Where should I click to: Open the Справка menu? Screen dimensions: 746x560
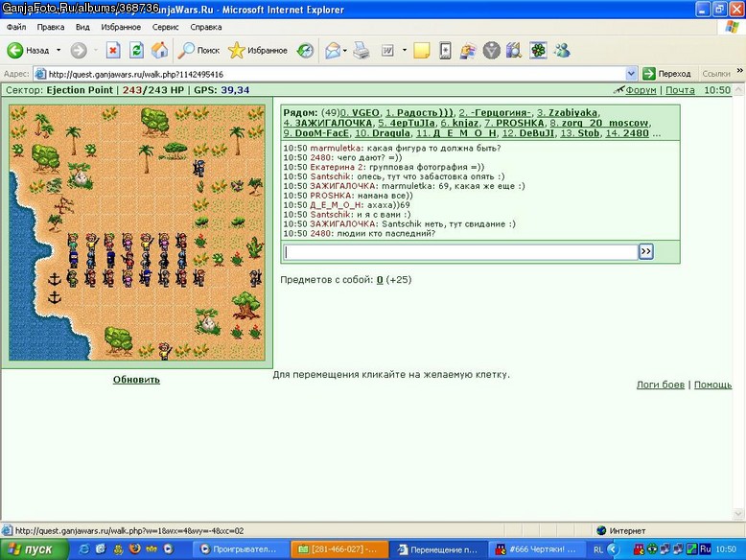(206, 27)
